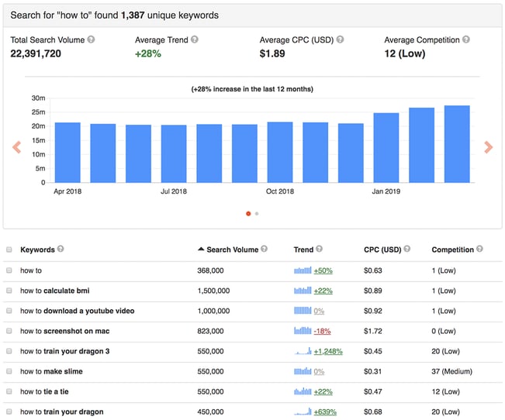Image resolution: width=505 pixels, height=420 pixels.
Task: Click help icon next to Total Search Volume
Action: [92, 40]
